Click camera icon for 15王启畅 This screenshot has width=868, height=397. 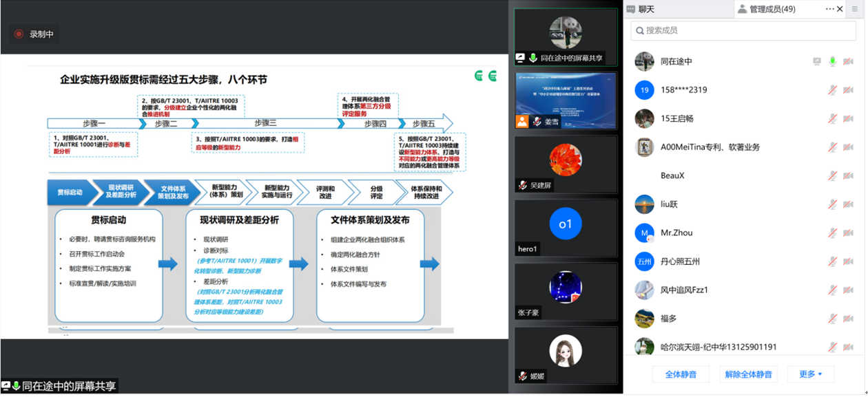point(848,118)
